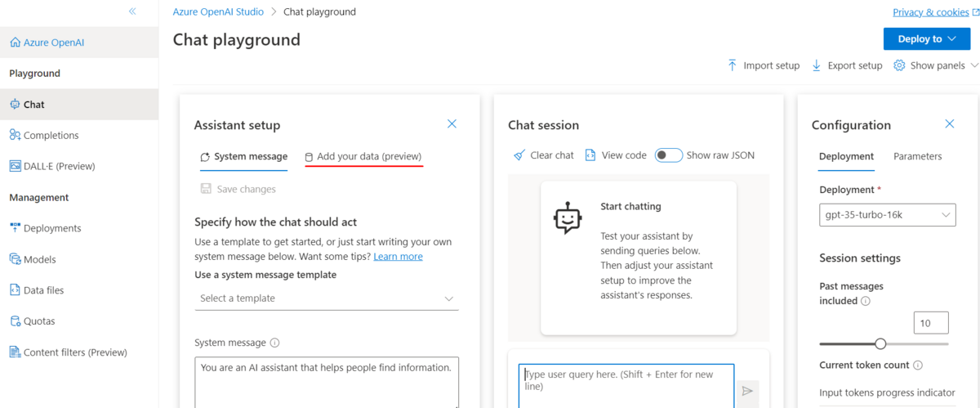The height and width of the screenshot is (408, 980).
Task: Select the Parameters tab in Configuration
Action: click(917, 156)
